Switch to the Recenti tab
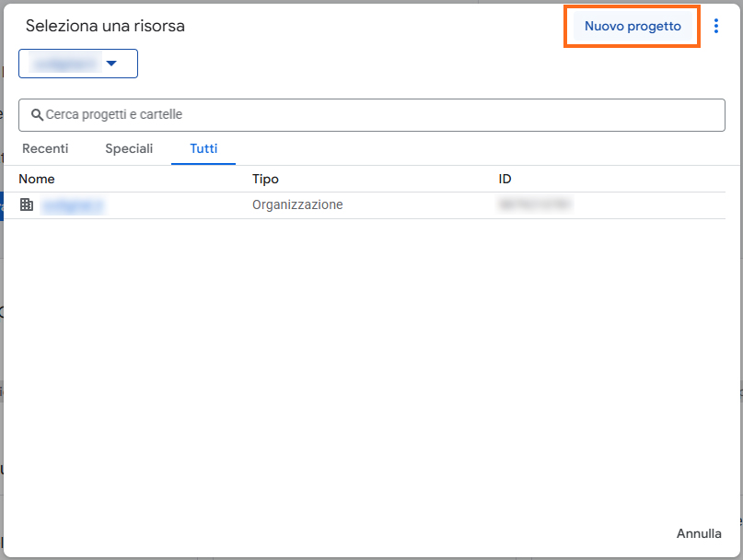This screenshot has height=560, width=743. (45, 148)
